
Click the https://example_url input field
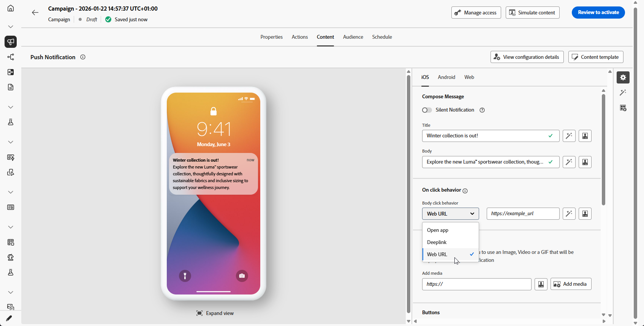tap(523, 214)
